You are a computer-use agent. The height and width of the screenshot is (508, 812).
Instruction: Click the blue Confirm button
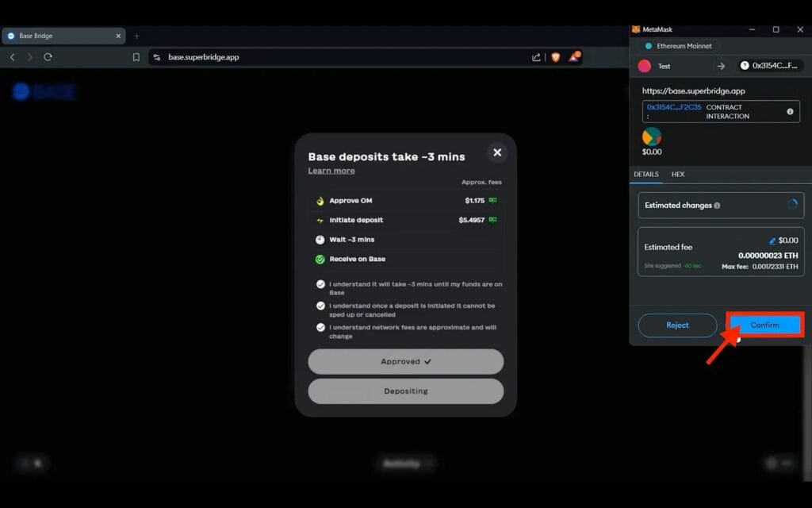[x=765, y=325]
